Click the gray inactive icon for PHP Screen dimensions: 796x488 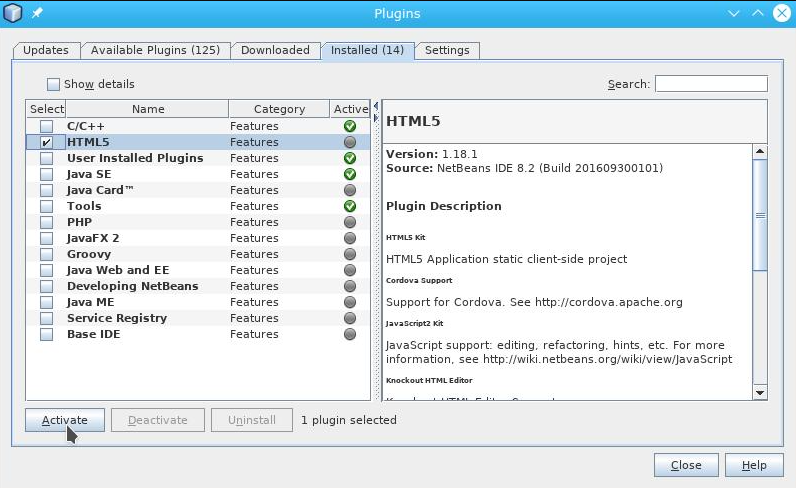350,222
